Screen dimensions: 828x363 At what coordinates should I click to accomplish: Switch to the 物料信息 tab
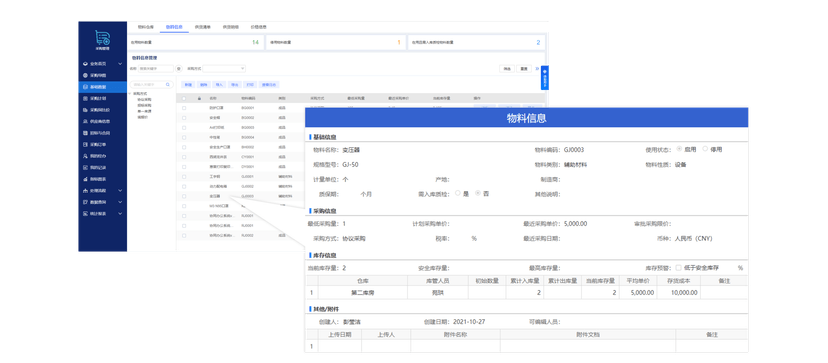pos(174,26)
